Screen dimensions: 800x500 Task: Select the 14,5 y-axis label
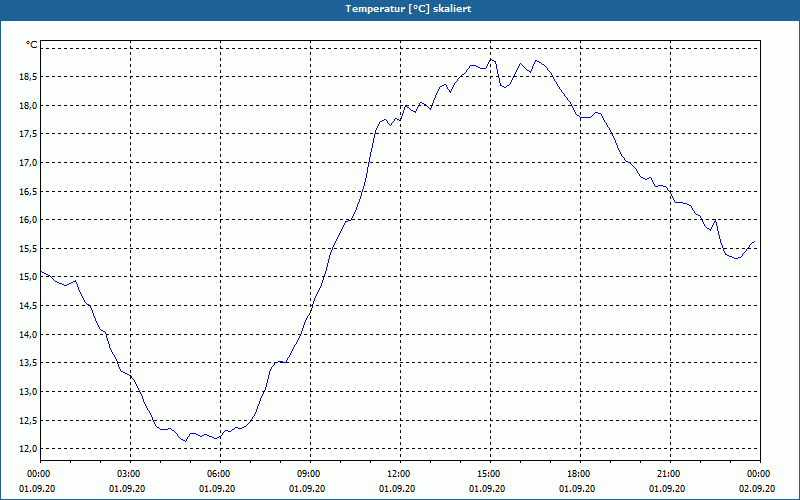[x=29, y=306]
